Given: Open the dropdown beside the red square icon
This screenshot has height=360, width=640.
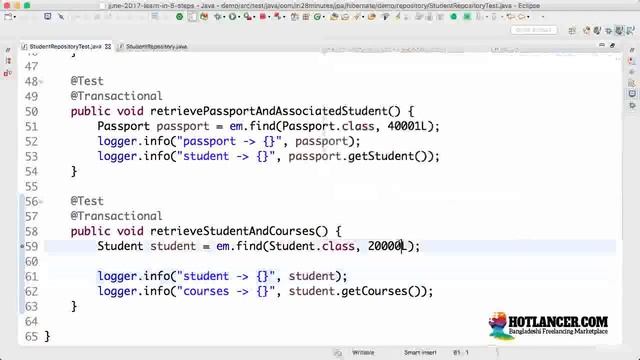Looking at the screenshot, I should click(269, 17).
